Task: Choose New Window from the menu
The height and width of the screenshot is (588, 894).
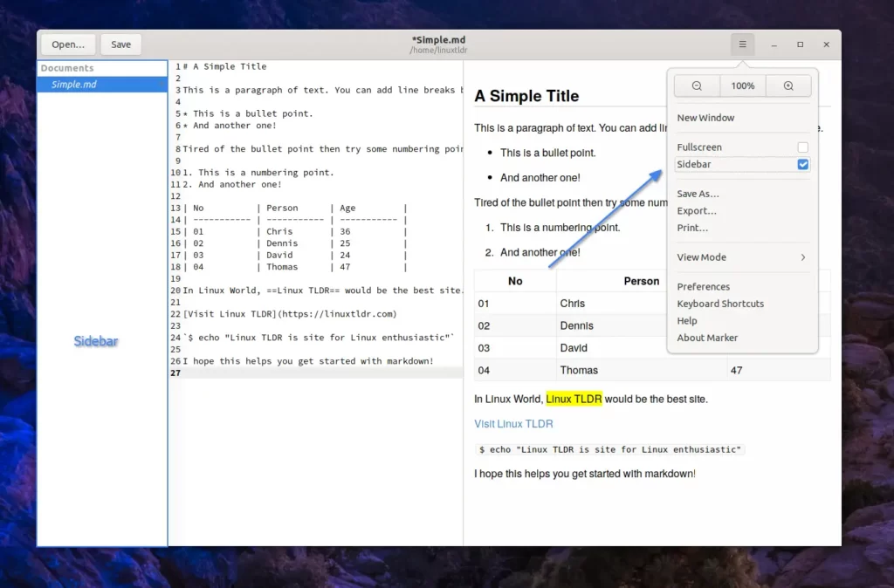Action: [x=742, y=118]
